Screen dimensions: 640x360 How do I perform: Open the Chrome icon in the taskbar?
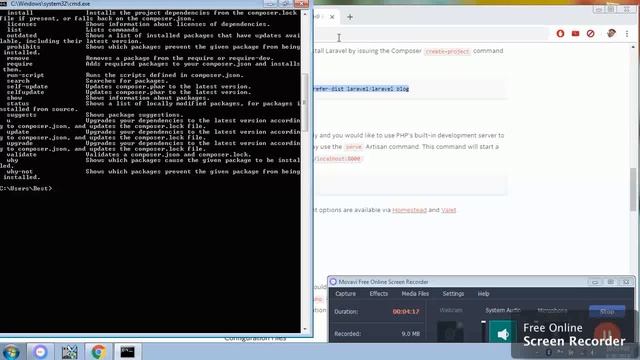(98, 351)
